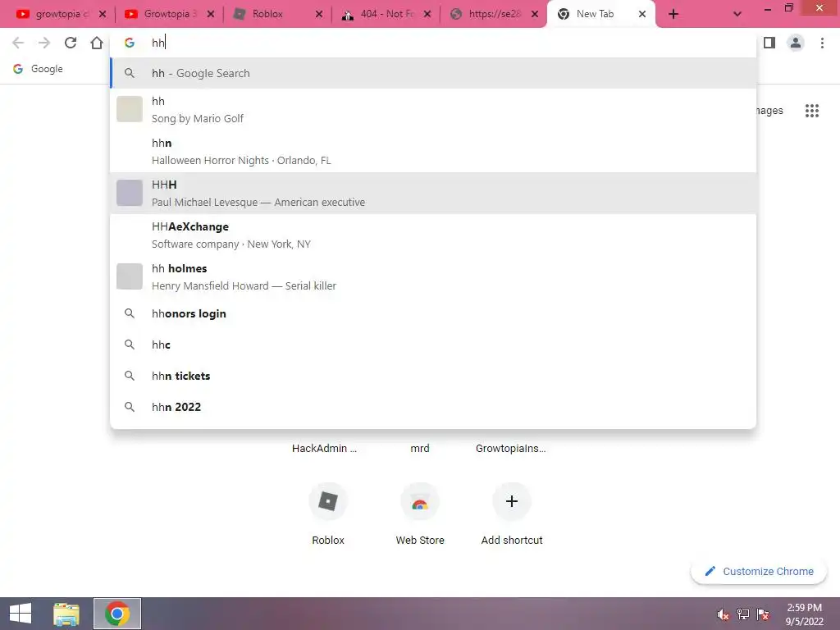Select 'hhonors login' suggestion

pos(433,313)
